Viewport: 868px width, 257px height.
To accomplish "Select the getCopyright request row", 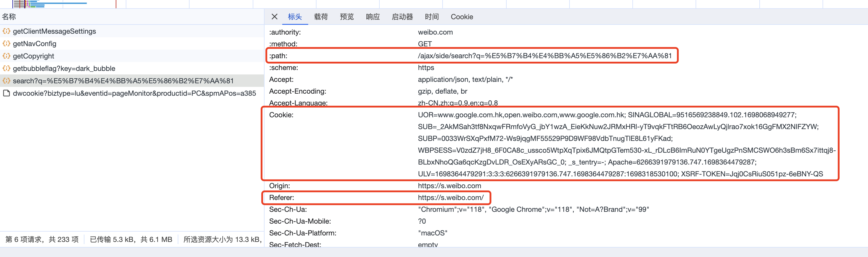I will point(33,56).
